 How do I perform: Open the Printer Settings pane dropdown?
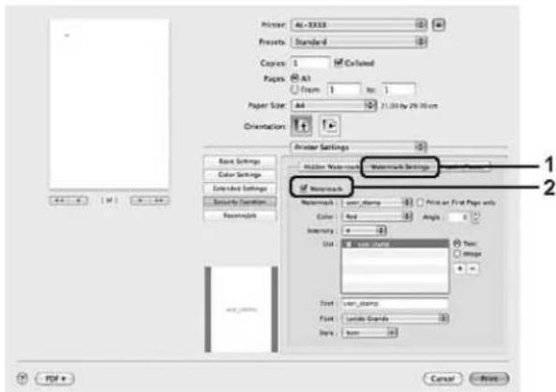click(x=358, y=147)
